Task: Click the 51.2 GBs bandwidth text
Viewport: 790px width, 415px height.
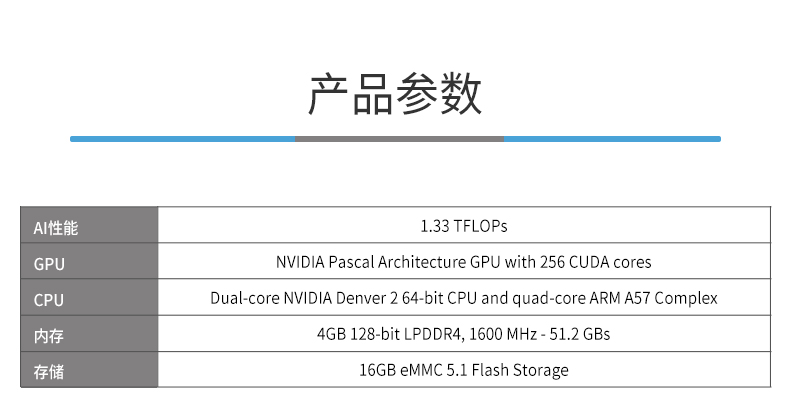Action: pos(579,334)
